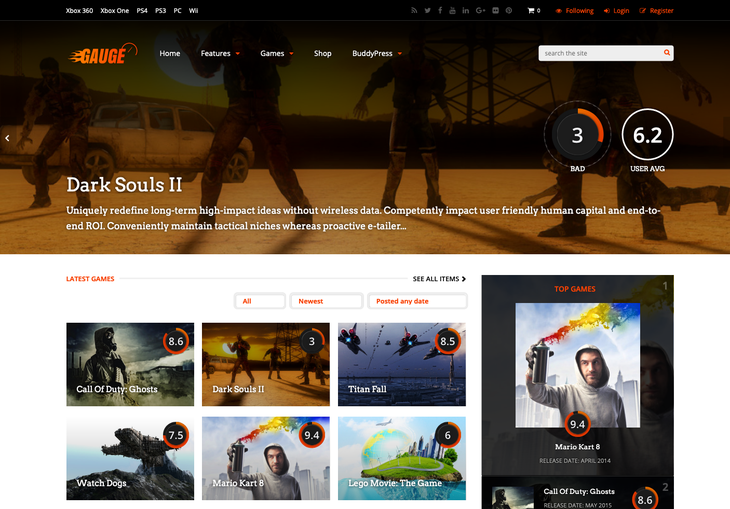This screenshot has width=730, height=509.
Task: Click the Top Games heading
Action: 575,289
